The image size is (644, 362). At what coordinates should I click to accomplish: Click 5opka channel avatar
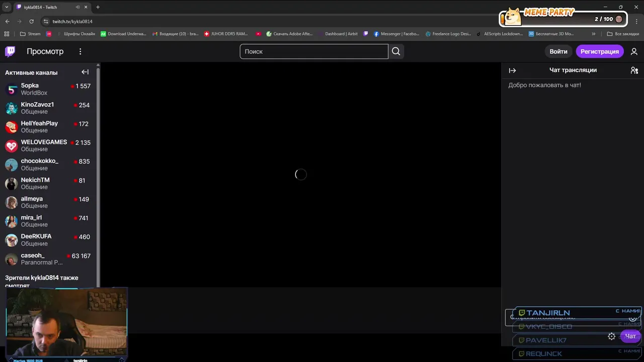(x=12, y=89)
